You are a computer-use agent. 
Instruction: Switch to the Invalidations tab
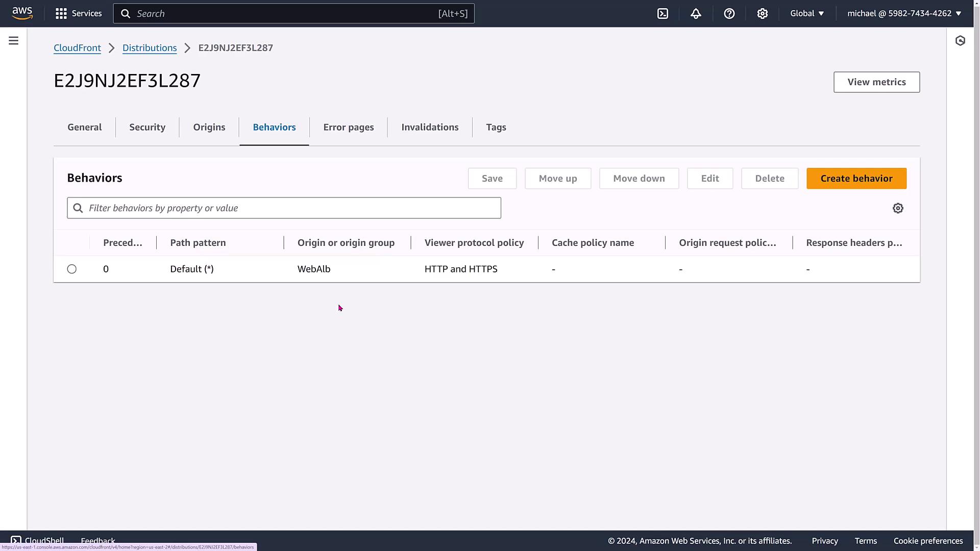(430, 127)
